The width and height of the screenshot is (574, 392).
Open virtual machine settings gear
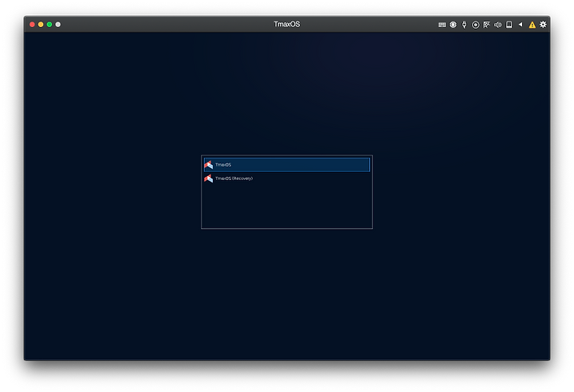tap(543, 24)
